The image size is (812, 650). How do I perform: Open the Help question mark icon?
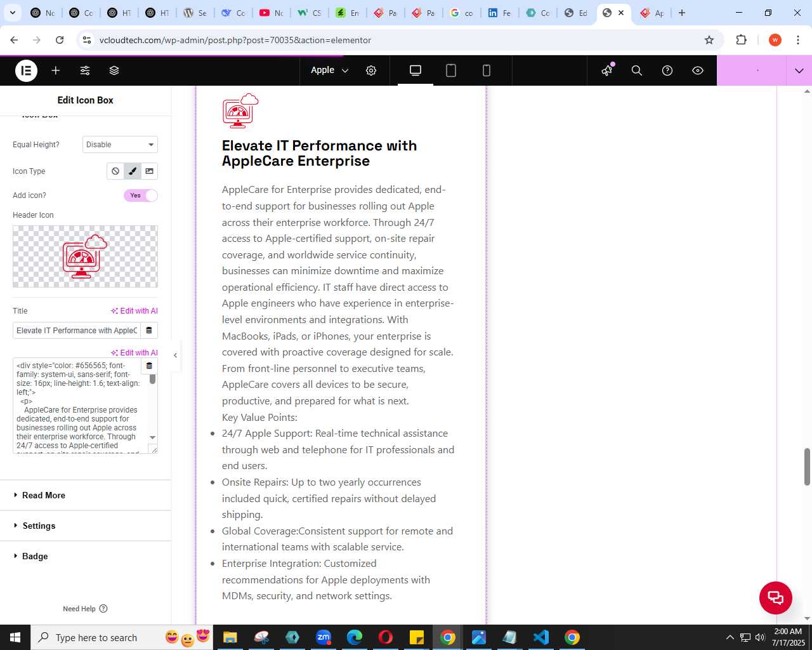pyautogui.click(x=667, y=70)
